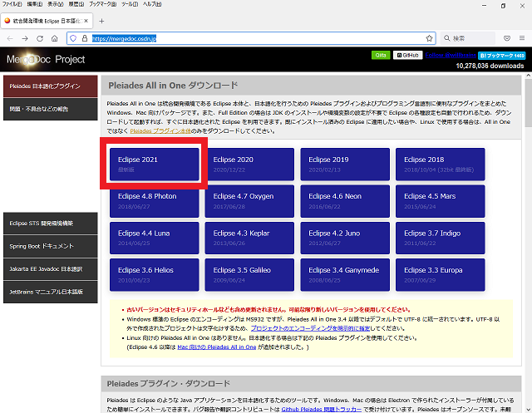Image resolution: width=532 pixels, height=413 pixels.
Task: Click the Pocket save icon
Action: [507, 38]
